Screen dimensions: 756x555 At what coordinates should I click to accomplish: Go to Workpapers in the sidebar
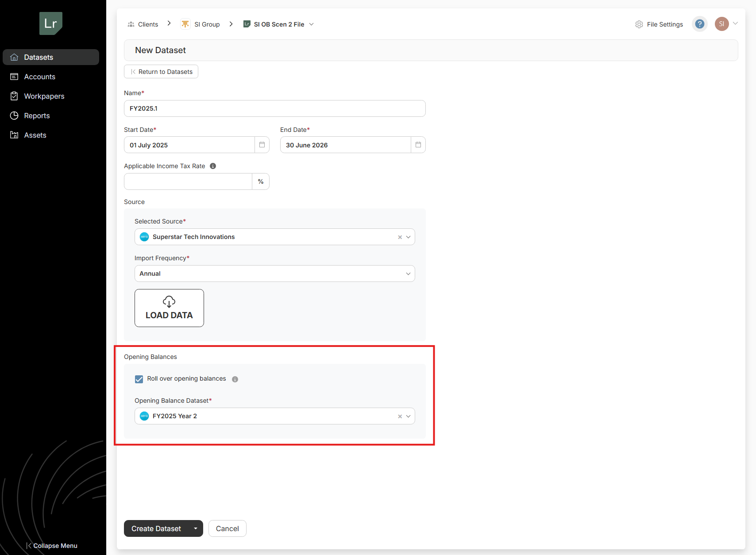(x=51, y=96)
